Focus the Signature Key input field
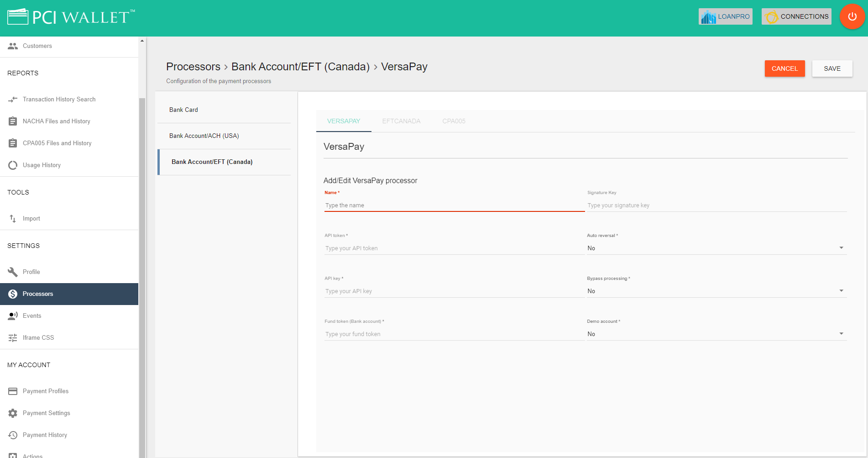Image resolution: width=868 pixels, height=458 pixels. click(716, 205)
